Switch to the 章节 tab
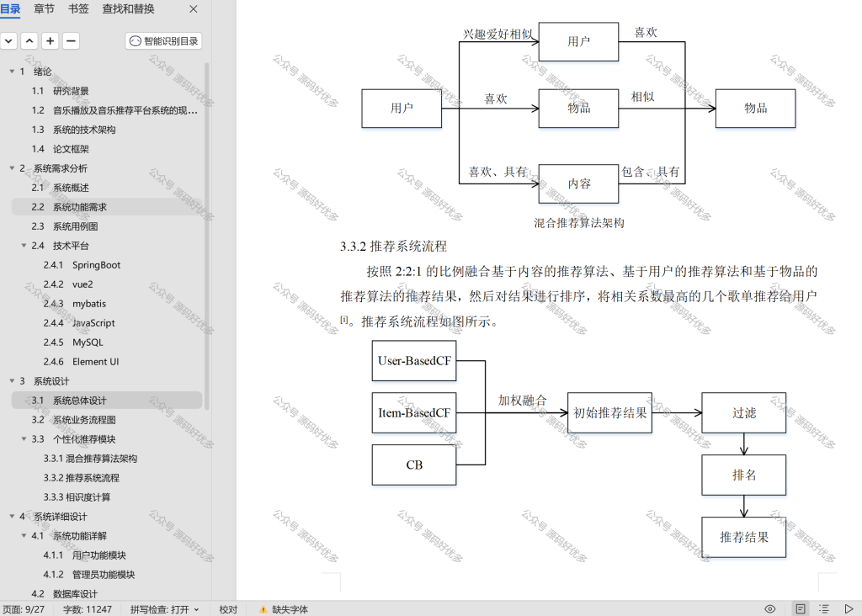This screenshot has height=616, width=862. pos(44,8)
